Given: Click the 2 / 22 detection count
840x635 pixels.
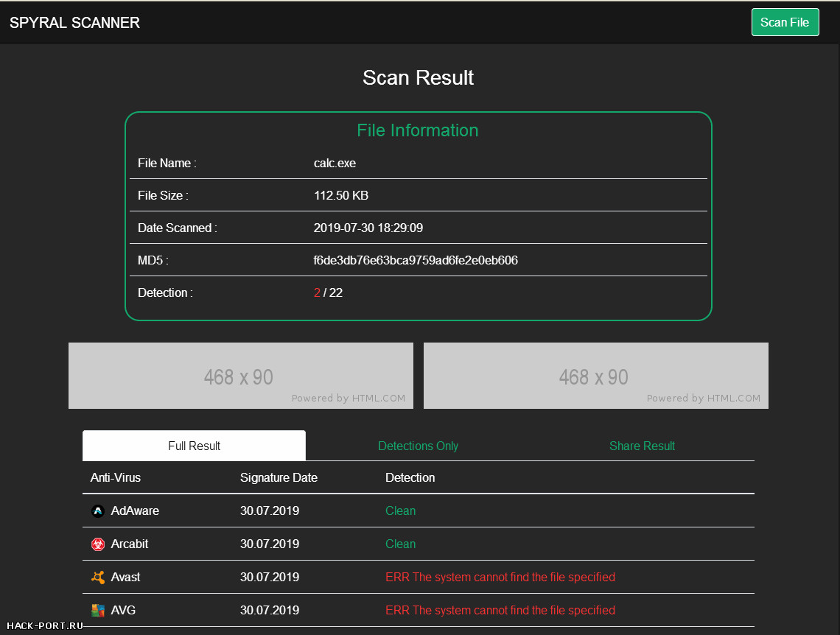Looking at the screenshot, I should pyautogui.click(x=328, y=293).
